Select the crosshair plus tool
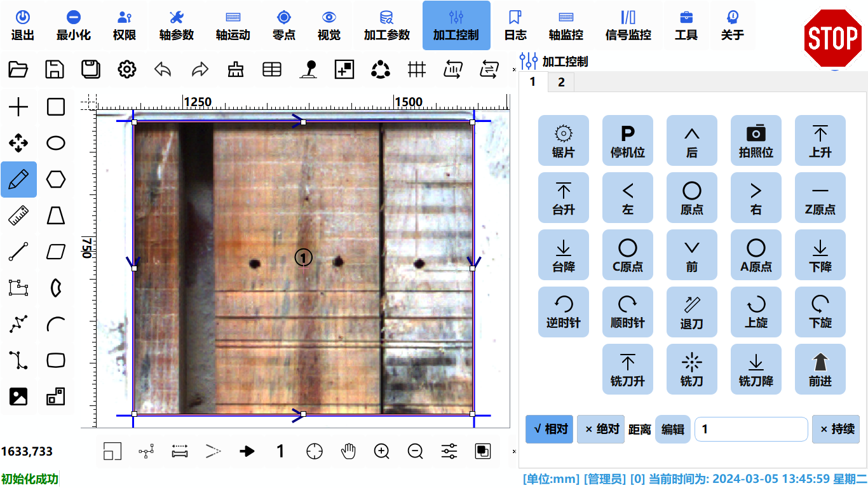 pyautogui.click(x=18, y=107)
